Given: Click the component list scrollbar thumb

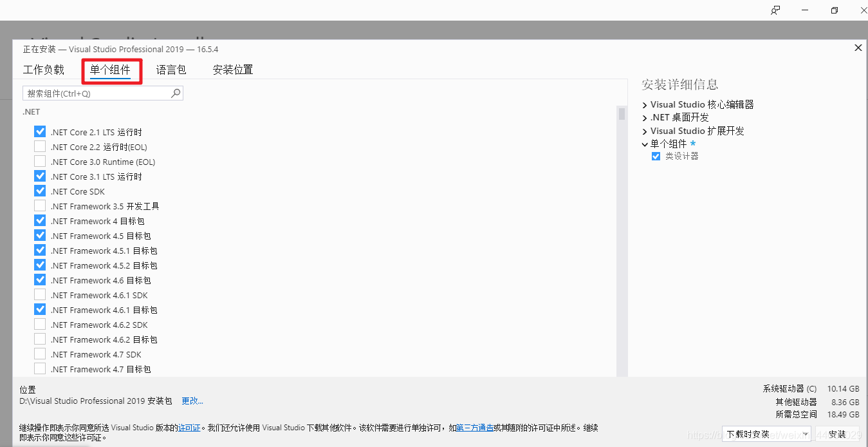Looking at the screenshot, I should (x=622, y=115).
